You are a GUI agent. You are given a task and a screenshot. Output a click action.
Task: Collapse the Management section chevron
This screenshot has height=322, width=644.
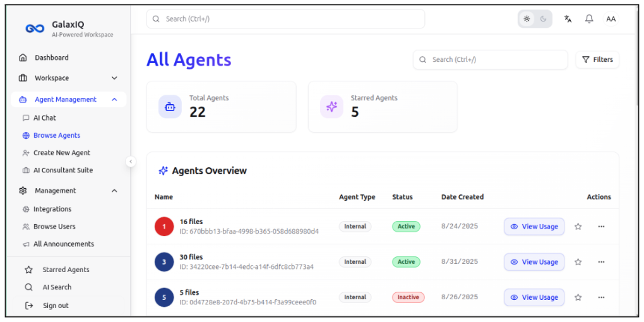tap(114, 191)
